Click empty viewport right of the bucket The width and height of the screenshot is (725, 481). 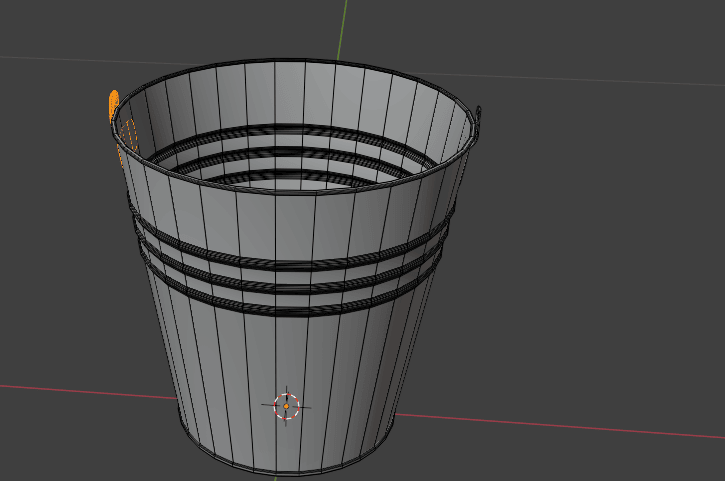[x=600, y=250]
